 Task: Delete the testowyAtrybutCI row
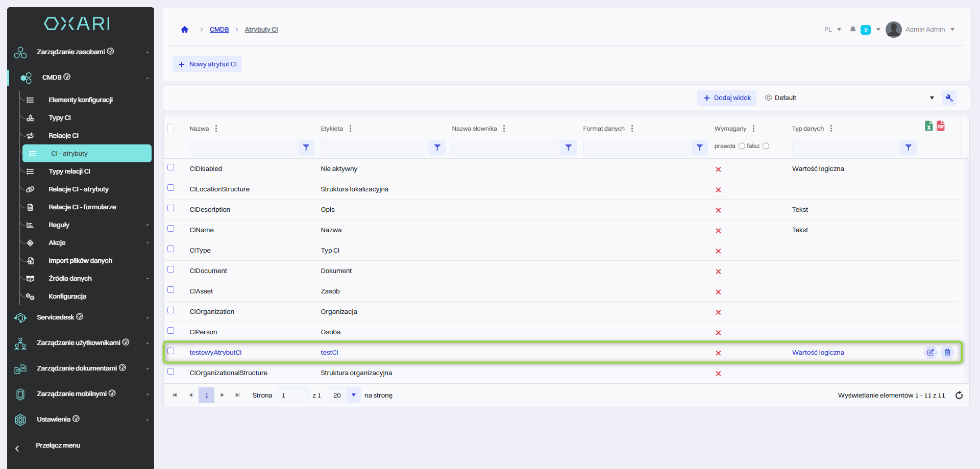[947, 352]
